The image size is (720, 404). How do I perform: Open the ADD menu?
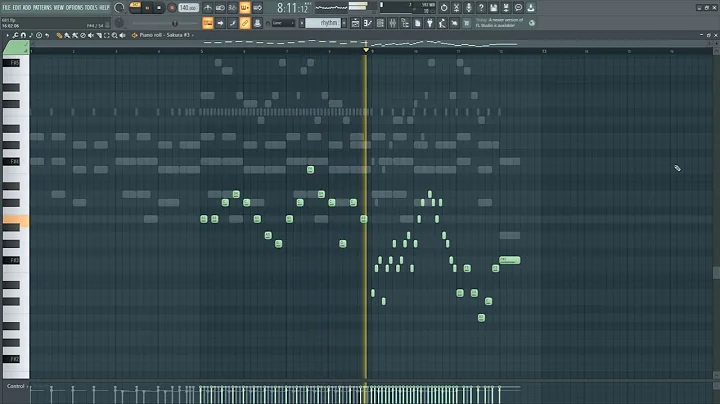click(27, 7)
